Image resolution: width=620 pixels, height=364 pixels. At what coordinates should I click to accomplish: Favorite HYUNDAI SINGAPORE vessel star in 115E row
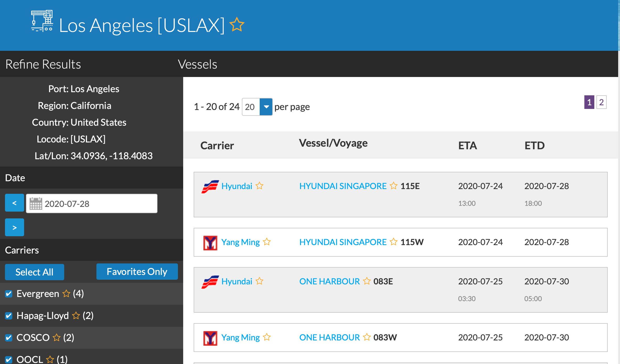coord(393,186)
